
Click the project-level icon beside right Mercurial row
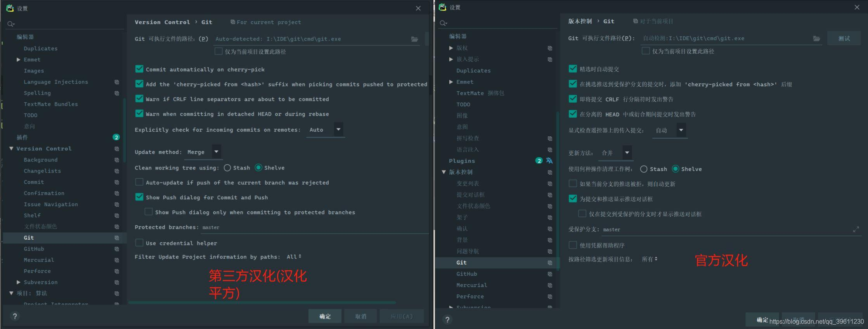coord(550,285)
